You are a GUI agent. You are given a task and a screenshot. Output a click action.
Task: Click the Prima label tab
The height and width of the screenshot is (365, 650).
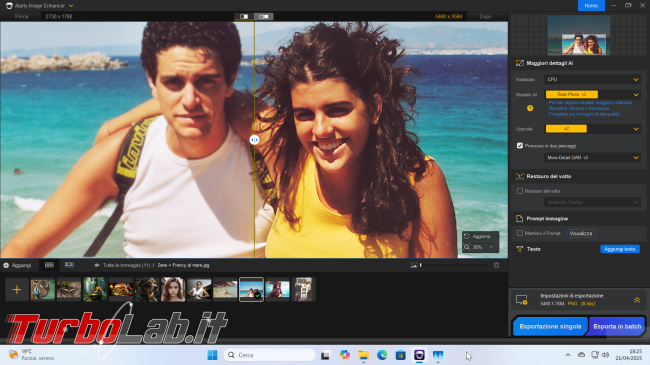(22, 17)
